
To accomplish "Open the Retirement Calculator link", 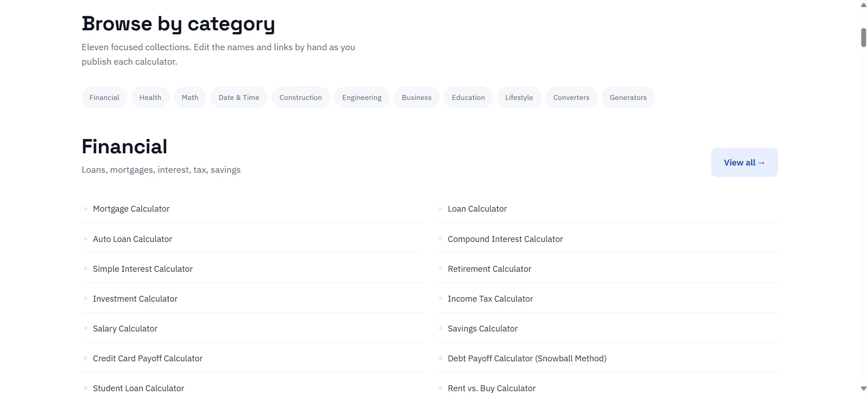I will (489, 269).
